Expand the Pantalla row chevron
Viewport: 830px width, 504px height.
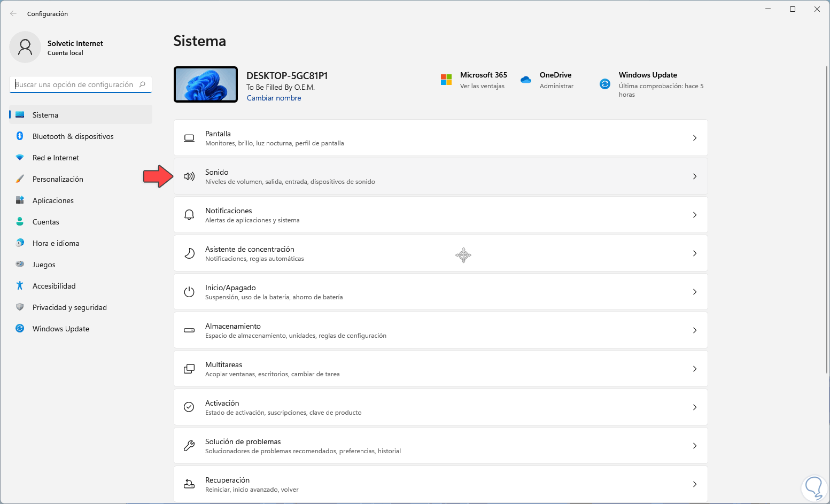pos(695,138)
